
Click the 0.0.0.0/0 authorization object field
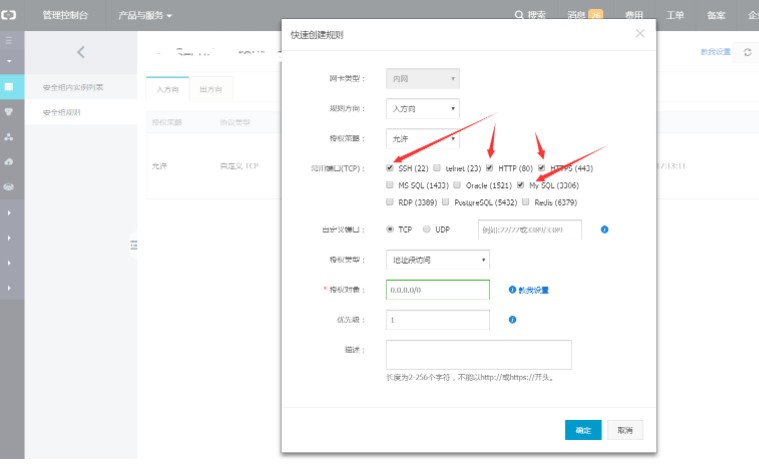(437, 290)
